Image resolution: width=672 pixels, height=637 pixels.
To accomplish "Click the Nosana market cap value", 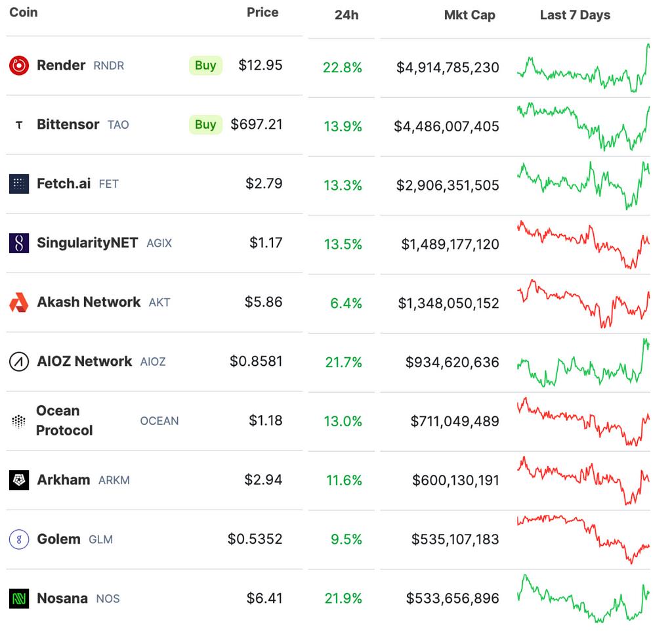I will tap(452, 598).
